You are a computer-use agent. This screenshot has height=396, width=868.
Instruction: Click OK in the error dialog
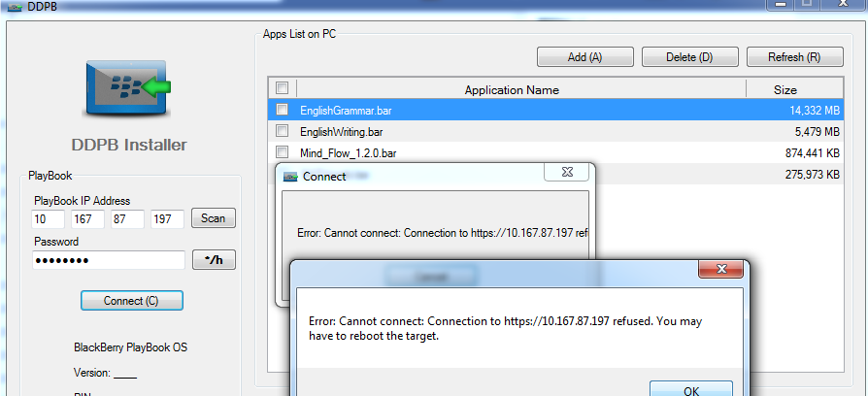[x=691, y=389]
